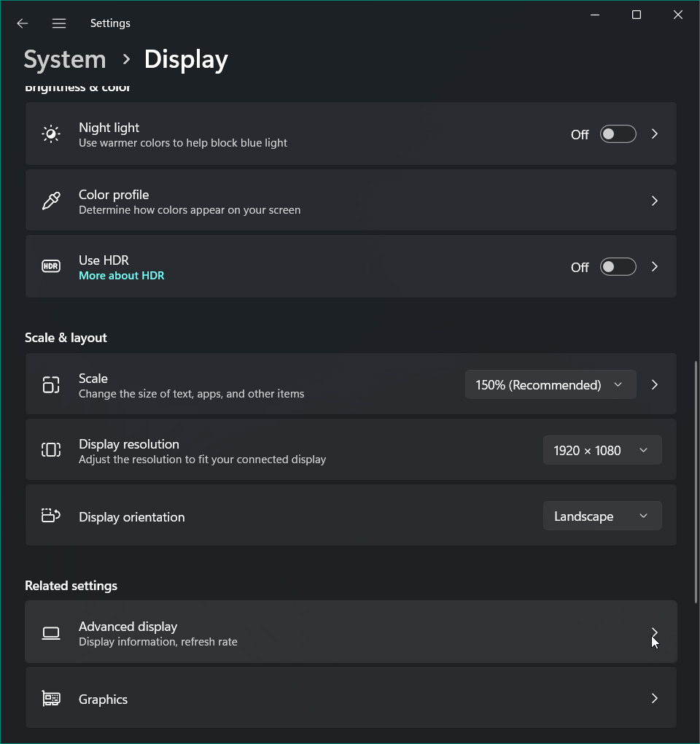The width and height of the screenshot is (700, 744).
Task: Open the Display orientation dropdown
Action: pos(602,516)
